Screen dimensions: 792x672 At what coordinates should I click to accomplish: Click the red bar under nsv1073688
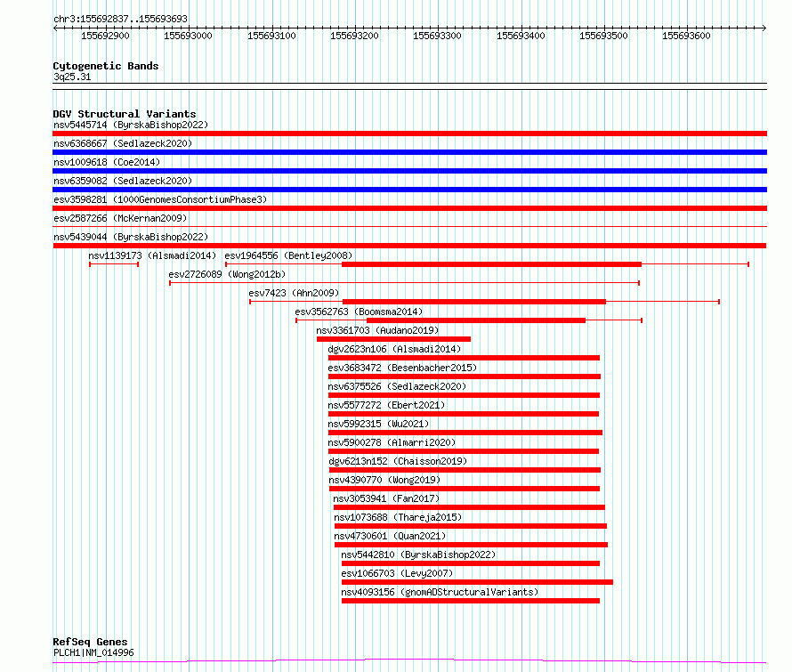pyautogui.click(x=470, y=526)
